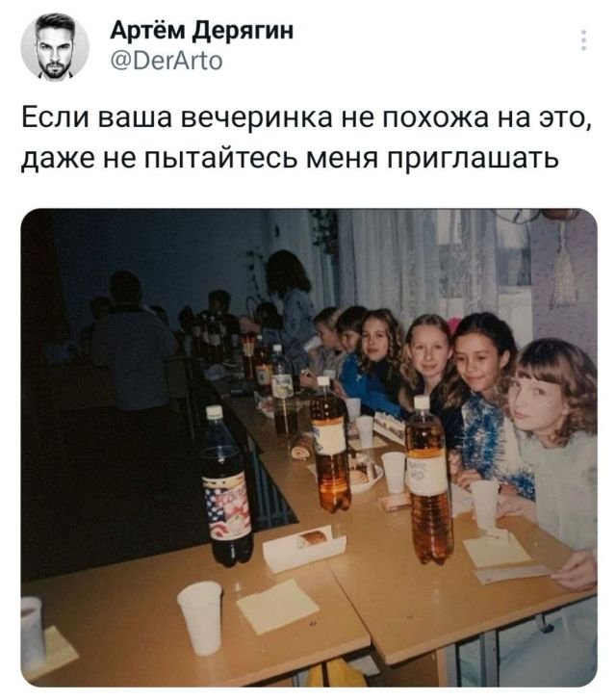Click Артём Дерягин's round profile avatar
Screen dimensions: 616x700
55,46
